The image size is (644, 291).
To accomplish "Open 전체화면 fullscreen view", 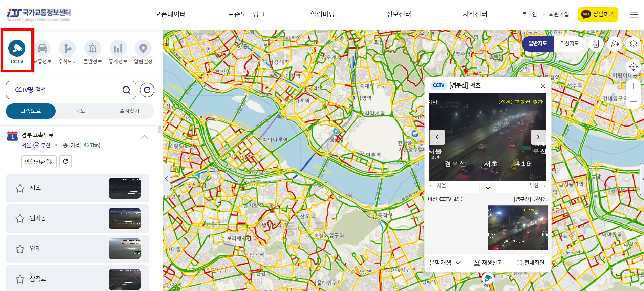I will (530, 263).
